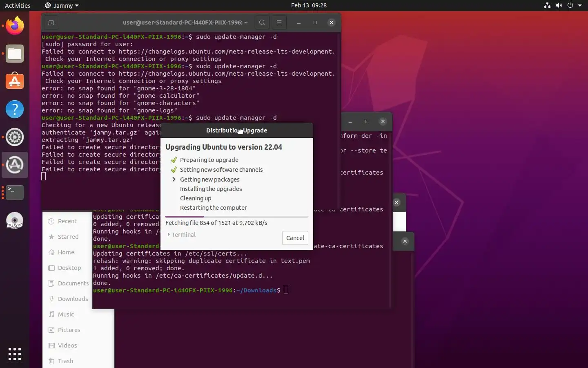Screen dimensions: 588x368
Task: Expand the Terminal section in upgrade dialog
Action: click(181, 235)
